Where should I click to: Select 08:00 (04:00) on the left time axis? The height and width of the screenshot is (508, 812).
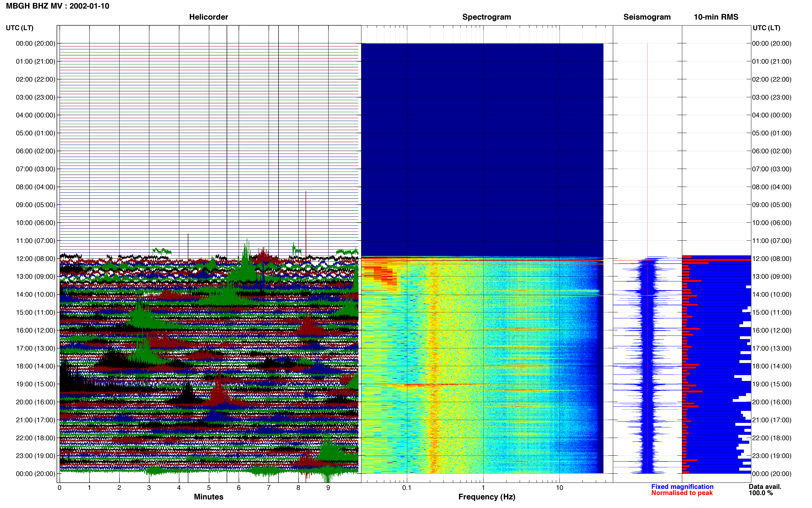coord(36,187)
